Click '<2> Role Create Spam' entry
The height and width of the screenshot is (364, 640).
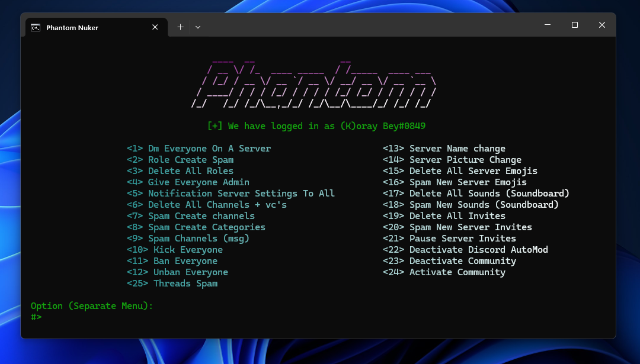click(x=180, y=160)
